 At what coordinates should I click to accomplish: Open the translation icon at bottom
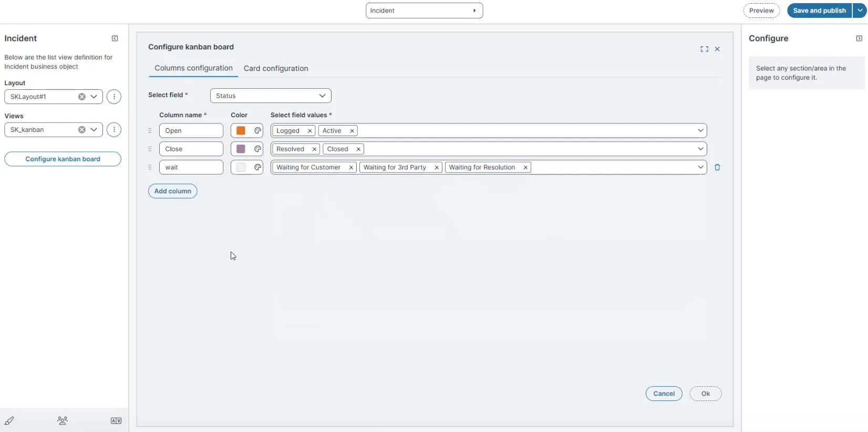tap(116, 420)
